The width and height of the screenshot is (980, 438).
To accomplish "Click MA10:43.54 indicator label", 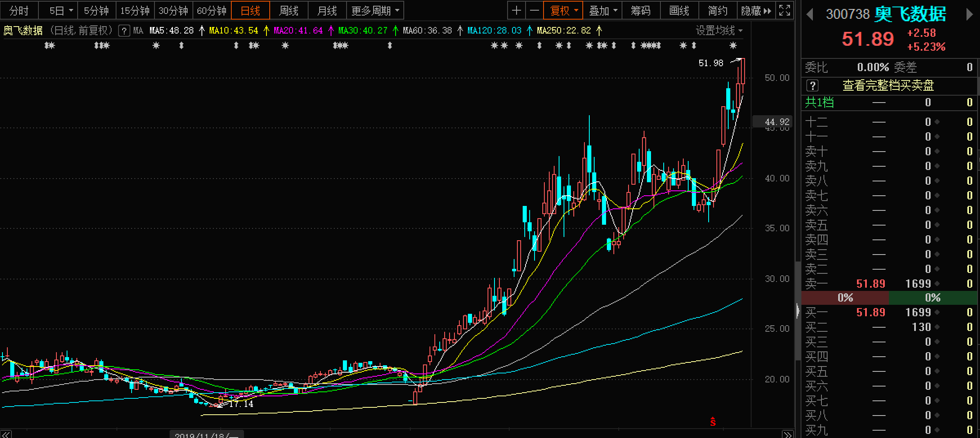I will point(234,31).
